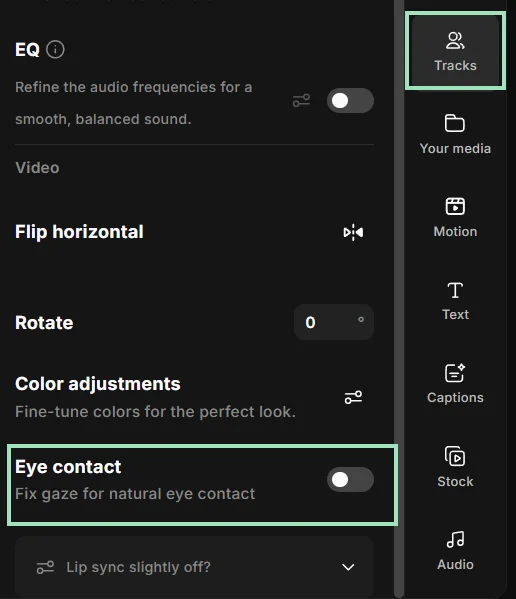This screenshot has height=599, width=516.
Task: Open the Stock media tab
Action: pos(455,466)
